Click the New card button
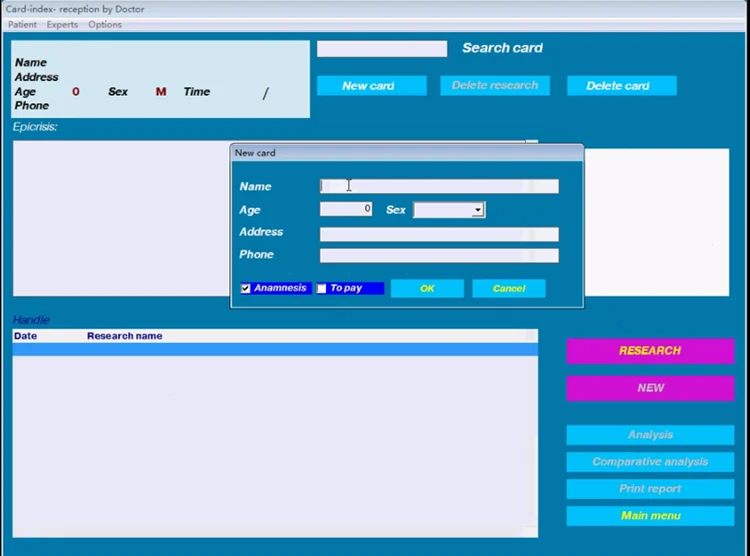Viewport: 750px width, 556px height. [x=371, y=86]
